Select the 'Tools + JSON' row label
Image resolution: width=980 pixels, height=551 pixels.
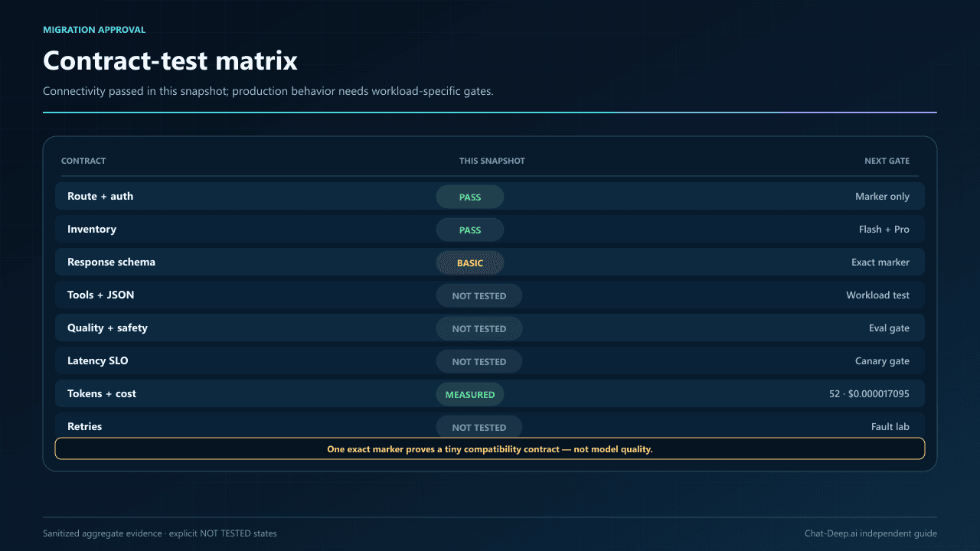coord(101,295)
